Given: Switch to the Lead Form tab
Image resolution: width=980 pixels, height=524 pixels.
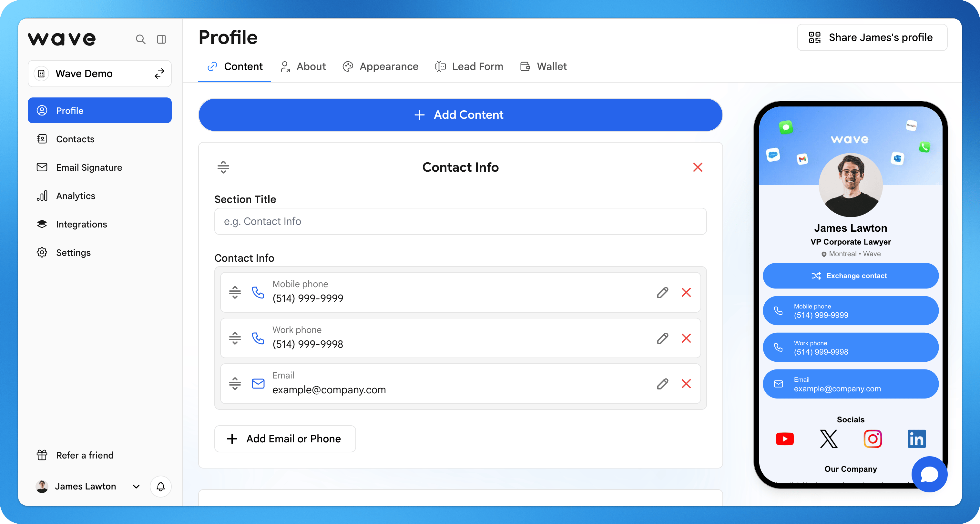Looking at the screenshot, I should point(469,66).
